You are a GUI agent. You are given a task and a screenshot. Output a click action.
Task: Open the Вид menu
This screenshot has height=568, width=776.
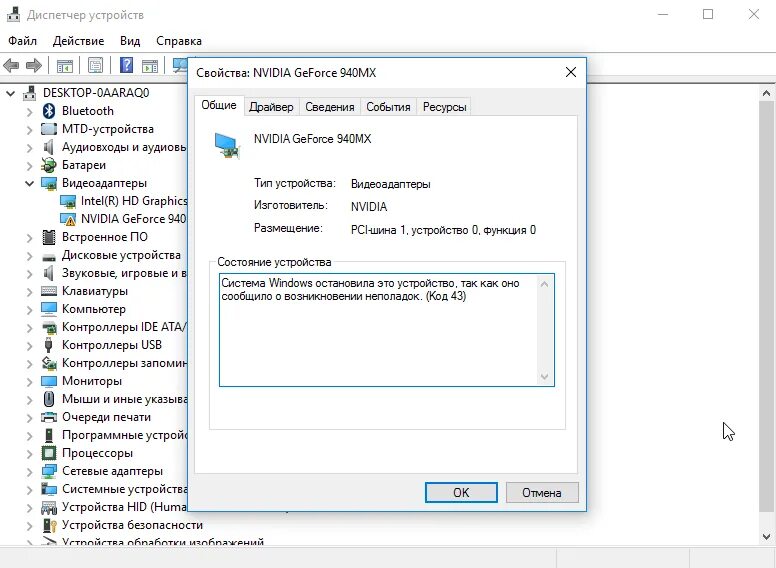point(130,41)
